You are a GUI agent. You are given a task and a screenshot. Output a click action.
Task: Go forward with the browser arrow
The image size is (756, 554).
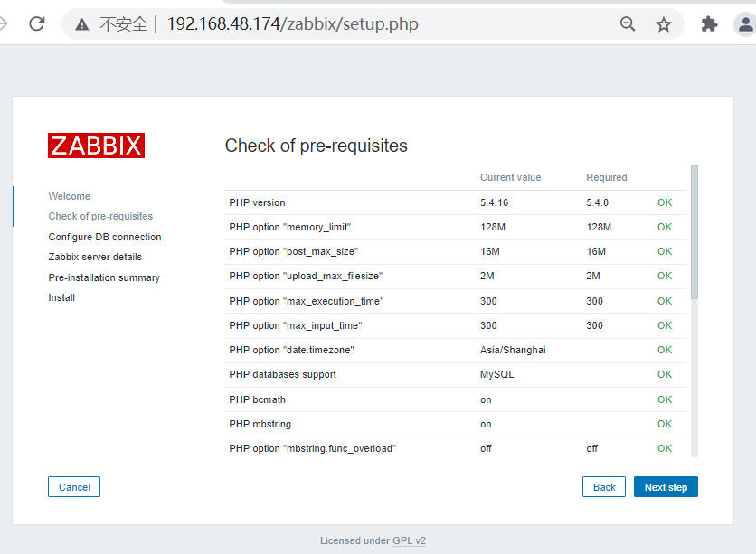pos(4,23)
